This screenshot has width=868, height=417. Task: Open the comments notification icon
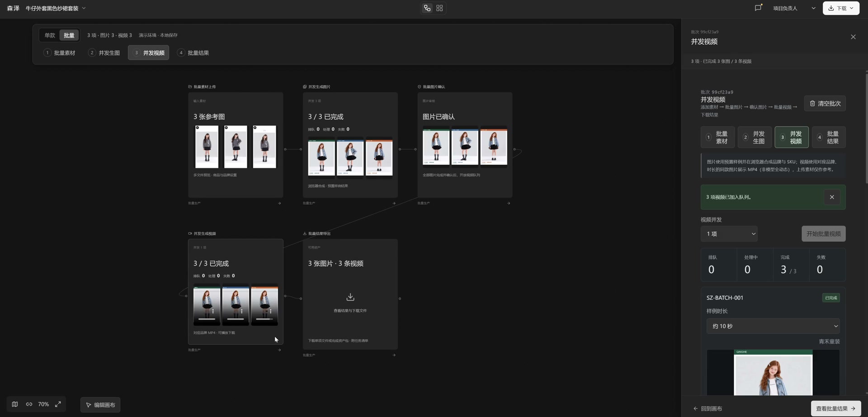(758, 8)
